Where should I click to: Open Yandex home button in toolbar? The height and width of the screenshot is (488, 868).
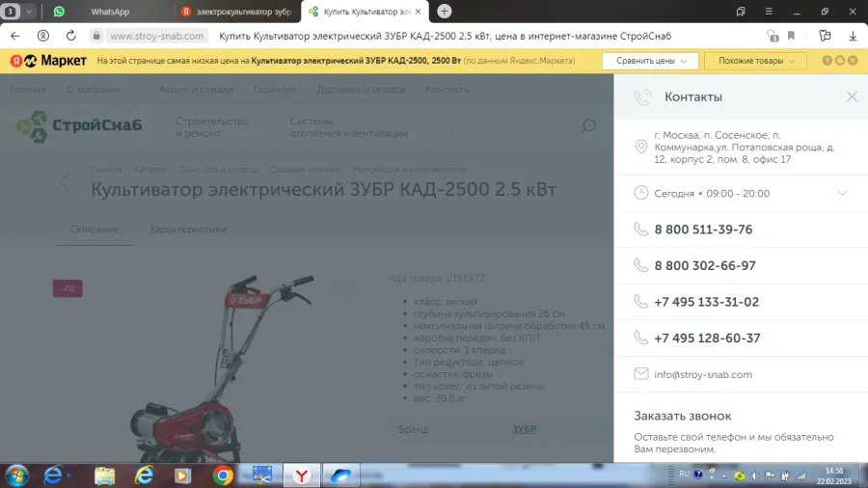(x=43, y=36)
